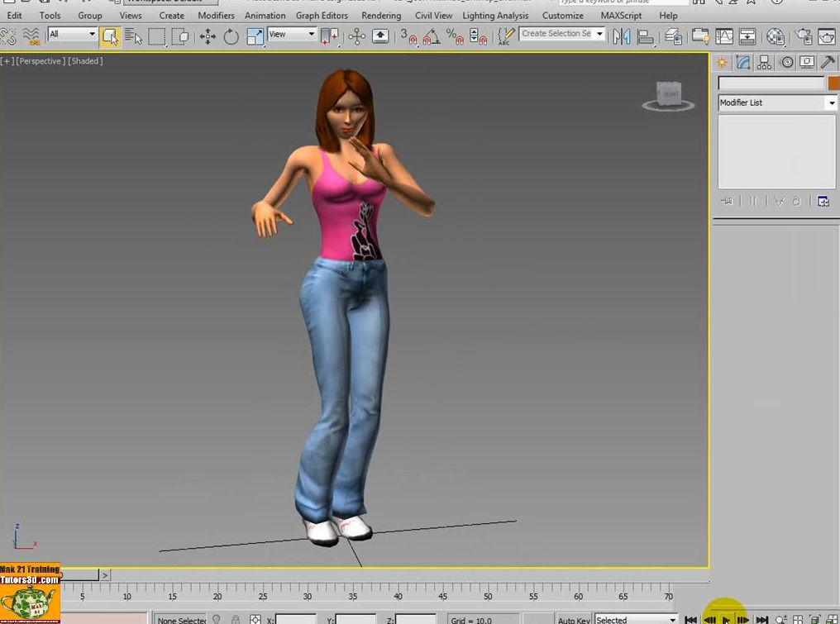Click the Align tool icon

pos(646,37)
